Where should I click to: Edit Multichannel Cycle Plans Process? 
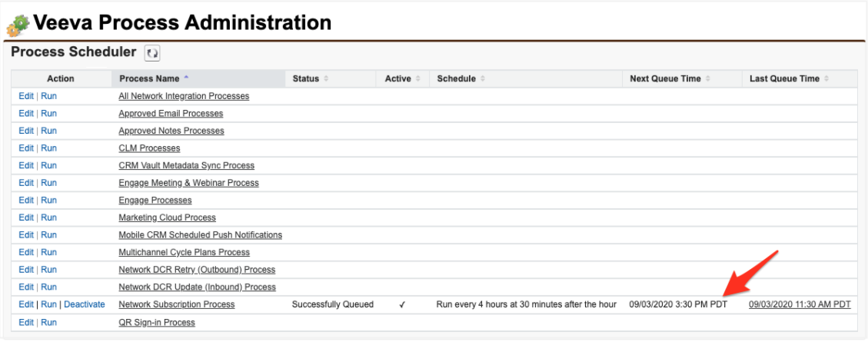(26, 252)
